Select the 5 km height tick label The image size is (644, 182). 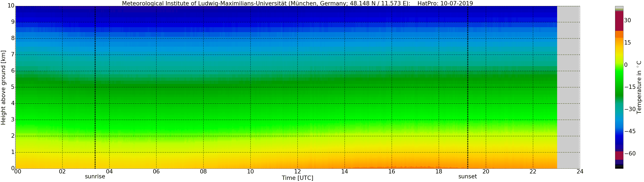(13, 87)
